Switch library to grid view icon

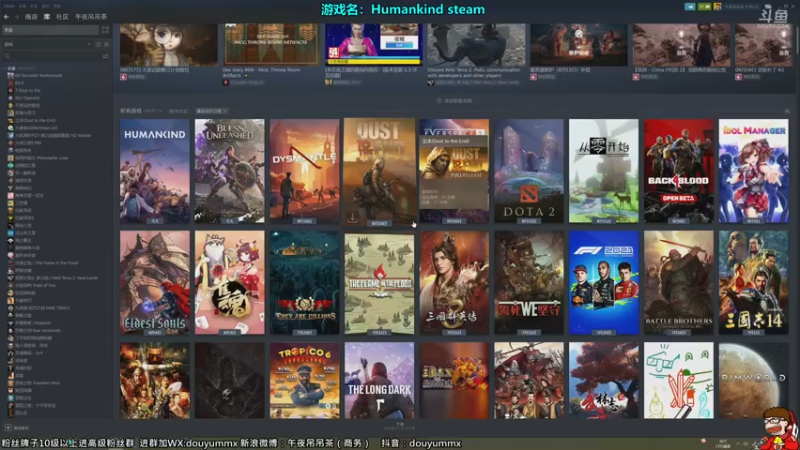tap(105, 30)
